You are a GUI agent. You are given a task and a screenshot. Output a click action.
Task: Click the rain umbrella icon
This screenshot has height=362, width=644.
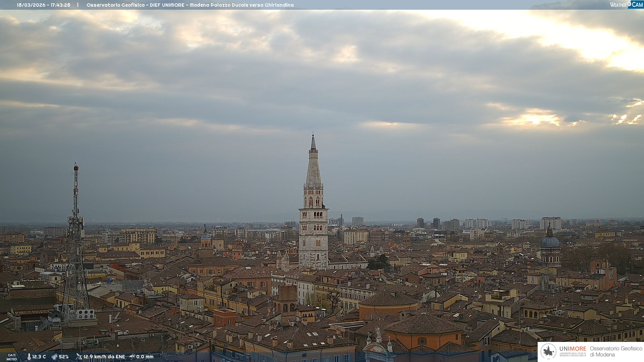point(132,357)
